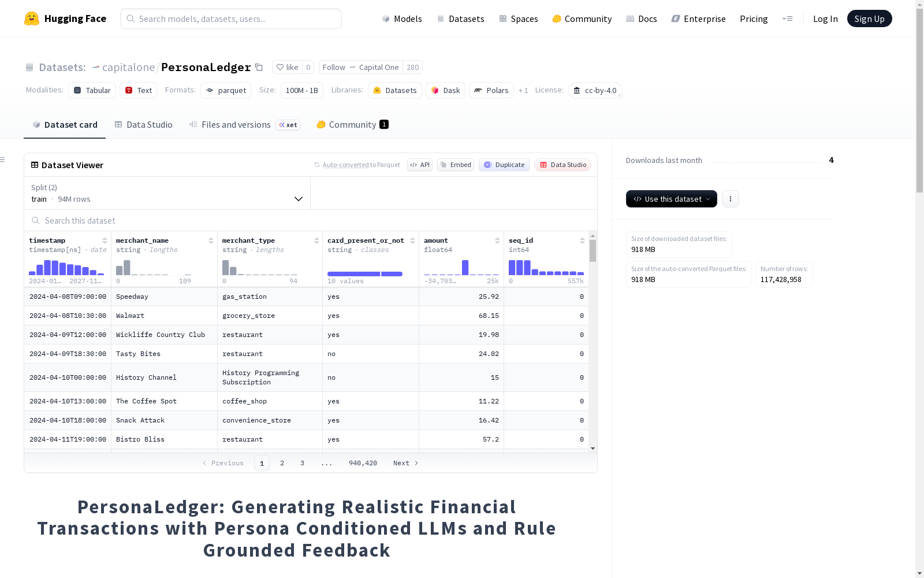Viewport: 924px width, 578px height.
Task: Click the Embed button
Action: click(456, 165)
